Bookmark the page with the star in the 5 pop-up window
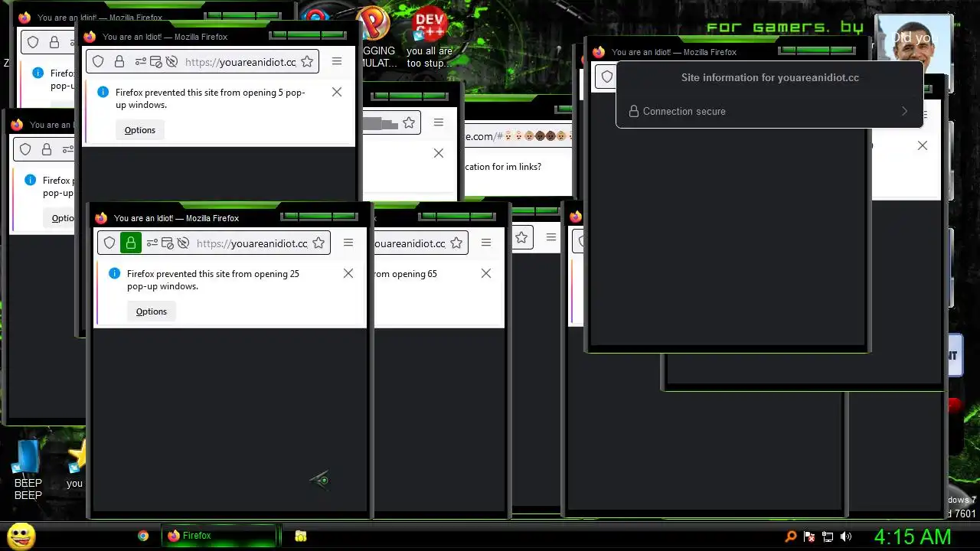The image size is (980, 551). pyautogui.click(x=307, y=62)
